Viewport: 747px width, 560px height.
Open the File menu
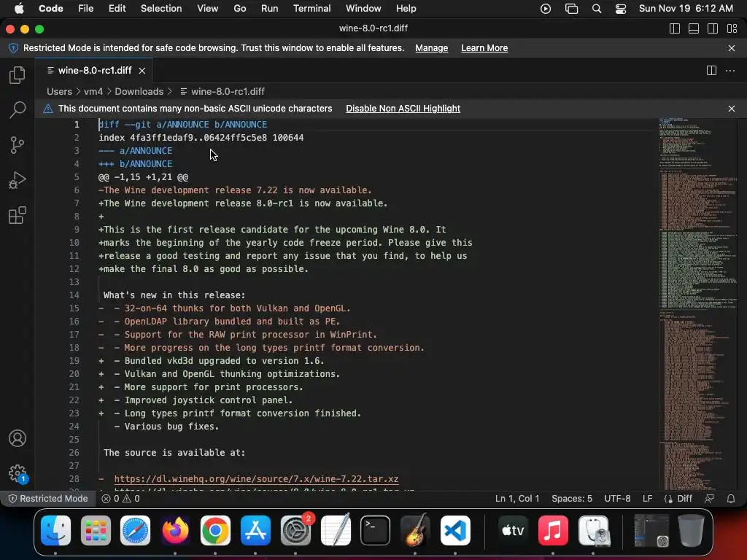pos(86,9)
